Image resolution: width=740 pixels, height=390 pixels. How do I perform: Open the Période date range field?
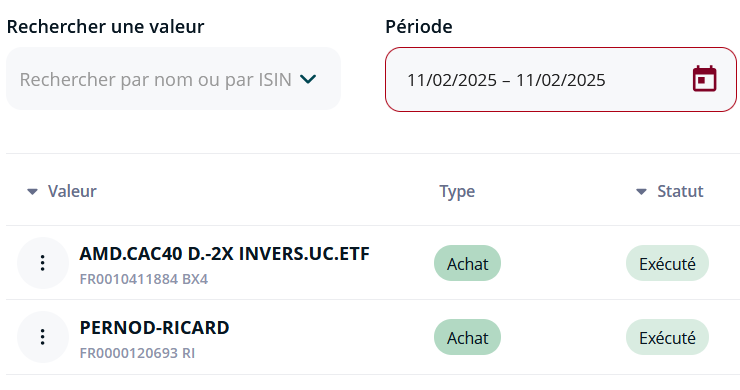coord(561,79)
